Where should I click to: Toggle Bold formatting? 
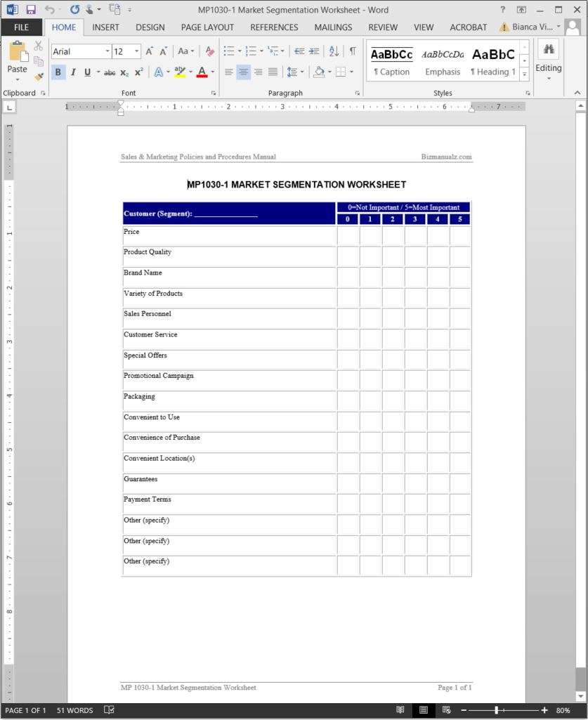coord(58,72)
